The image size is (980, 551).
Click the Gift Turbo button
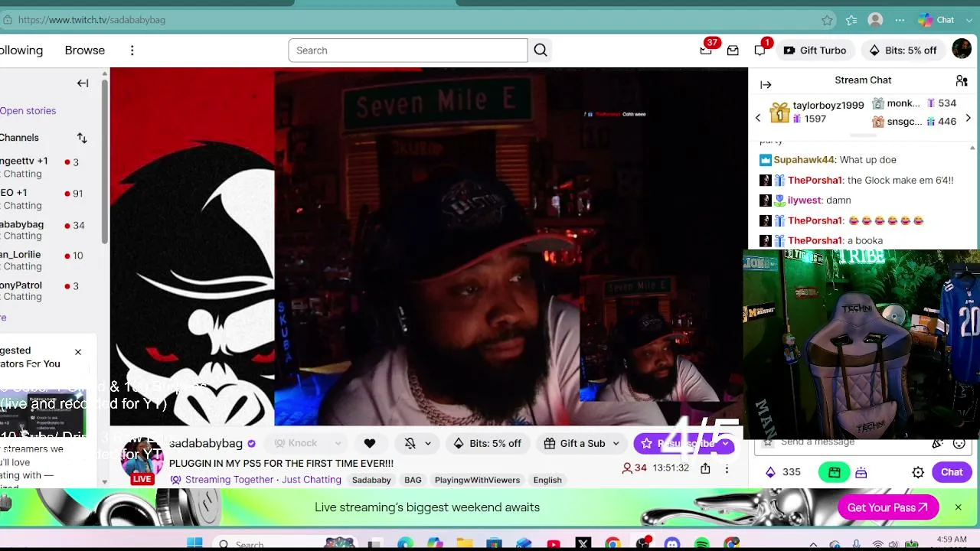click(815, 51)
